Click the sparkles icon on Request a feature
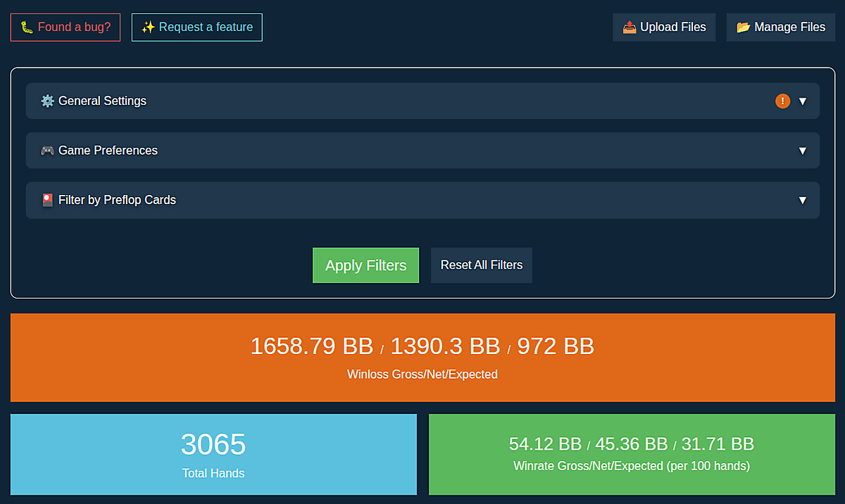Screen dimensions: 845x504 [148, 27]
